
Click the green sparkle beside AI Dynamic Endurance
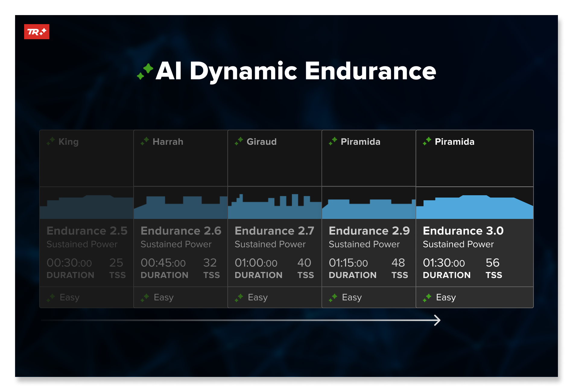pyautogui.click(x=145, y=71)
